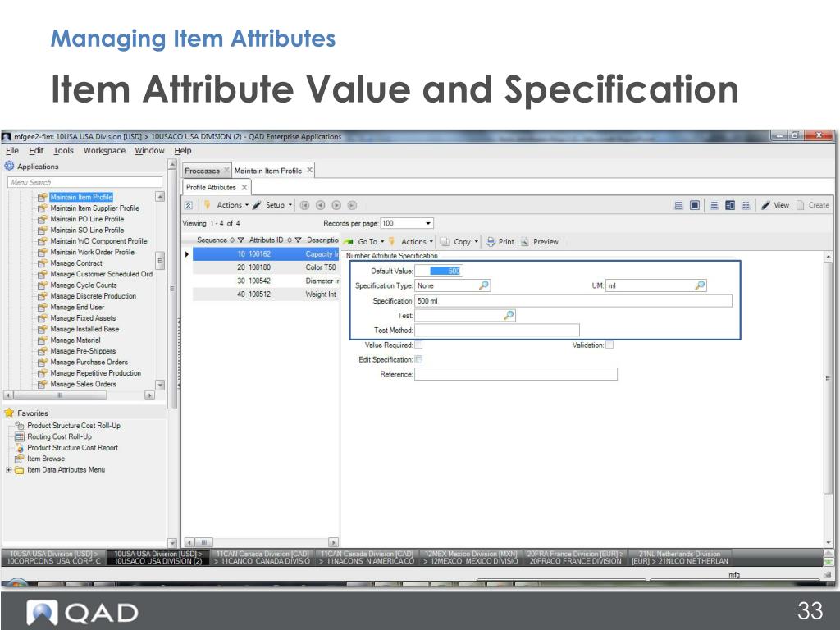Go to the previous record
The width and height of the screenshot is (840, 630).
321,205
